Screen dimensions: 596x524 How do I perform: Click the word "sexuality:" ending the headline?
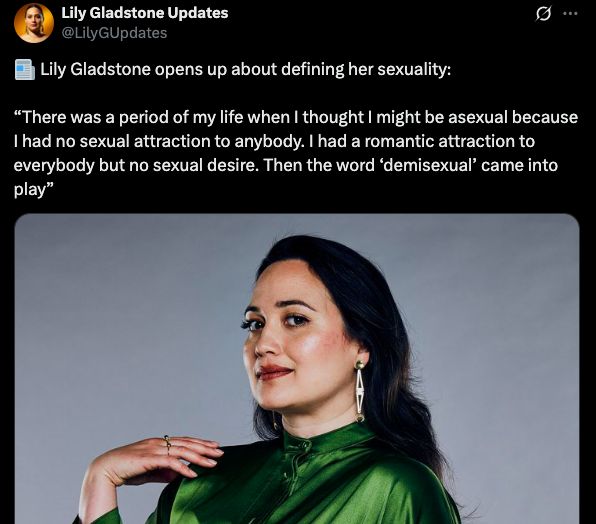[414, 70]
